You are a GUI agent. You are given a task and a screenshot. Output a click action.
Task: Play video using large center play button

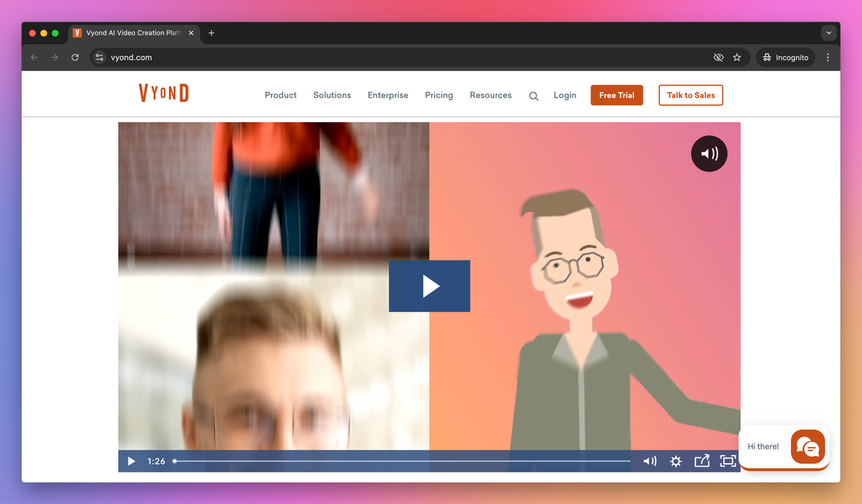click(x=430, y=286)
